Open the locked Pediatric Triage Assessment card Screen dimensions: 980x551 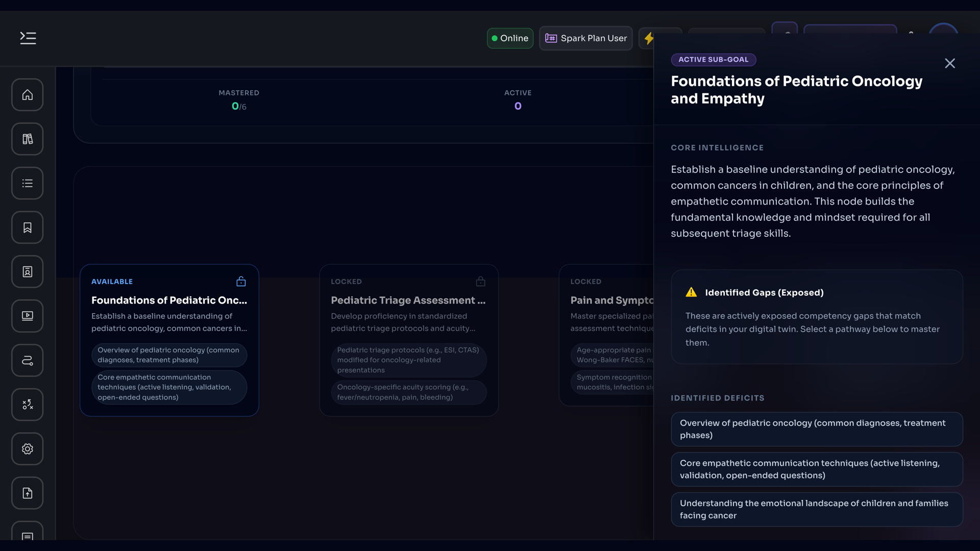pos(409,340)
